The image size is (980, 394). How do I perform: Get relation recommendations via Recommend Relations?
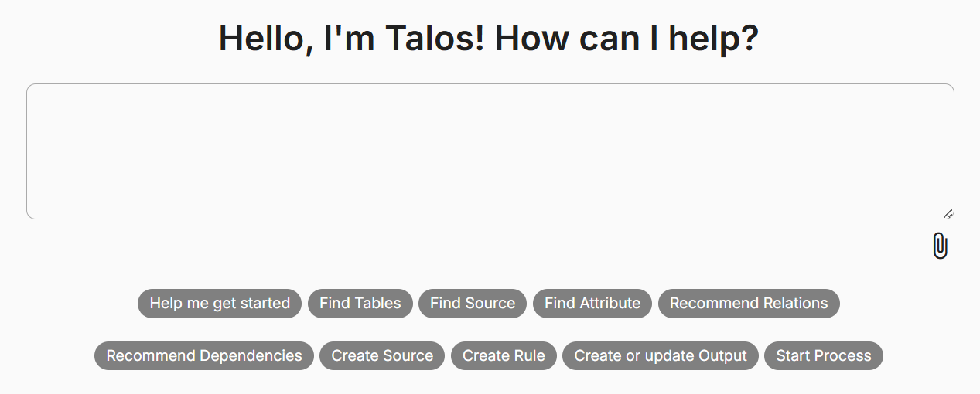click(x=749, y=304)
